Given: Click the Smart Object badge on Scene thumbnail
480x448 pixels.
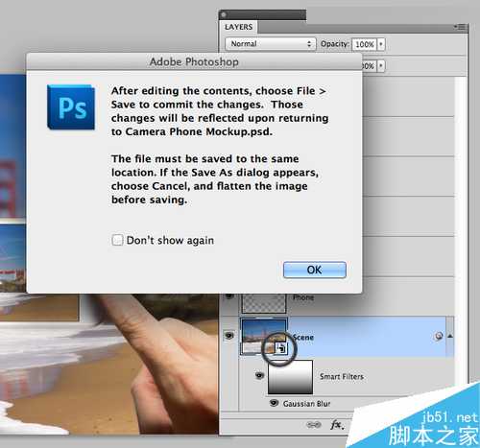Looking at the screenshot, I should tap(281, 348).
